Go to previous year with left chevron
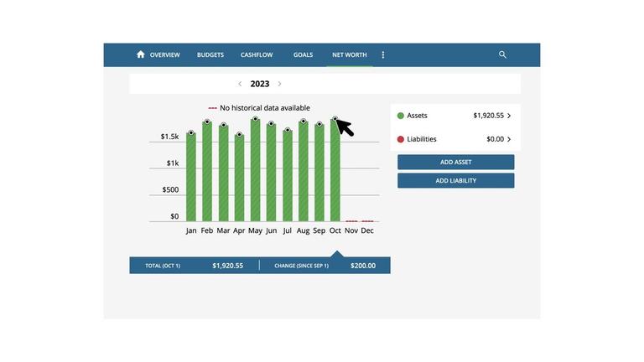644x362 pixels. pyautogui.click(x=240, y=84)
